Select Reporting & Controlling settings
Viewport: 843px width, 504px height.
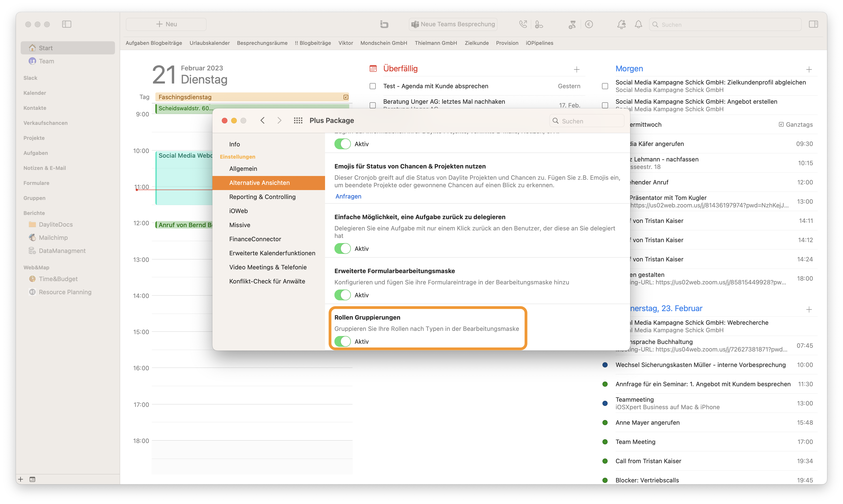click(x=262, y=197)
